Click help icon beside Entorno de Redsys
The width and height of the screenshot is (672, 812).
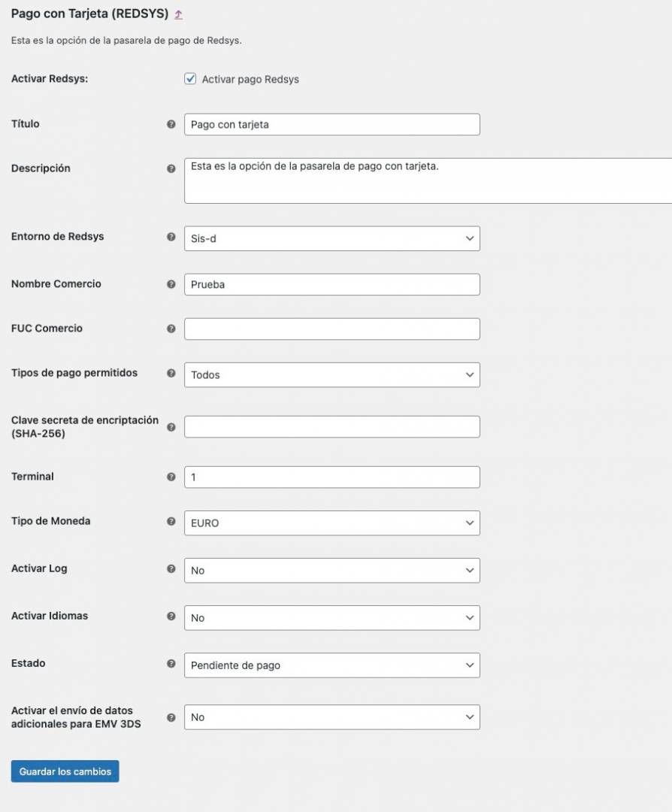click(171, 237)
